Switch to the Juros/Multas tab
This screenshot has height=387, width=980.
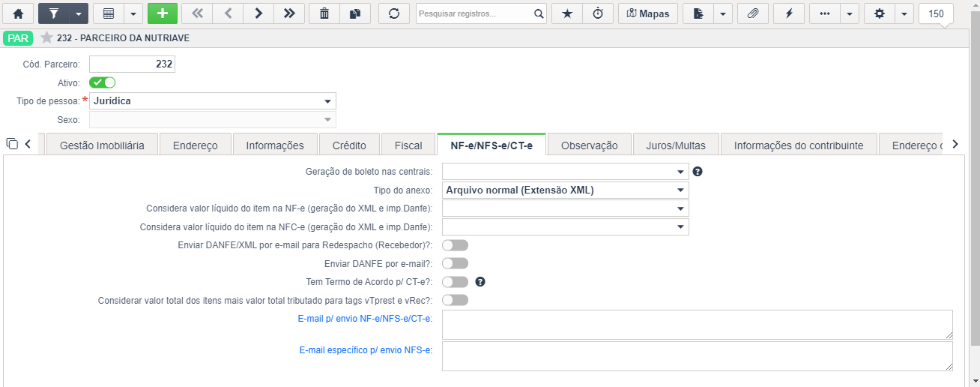click(675, 145)
